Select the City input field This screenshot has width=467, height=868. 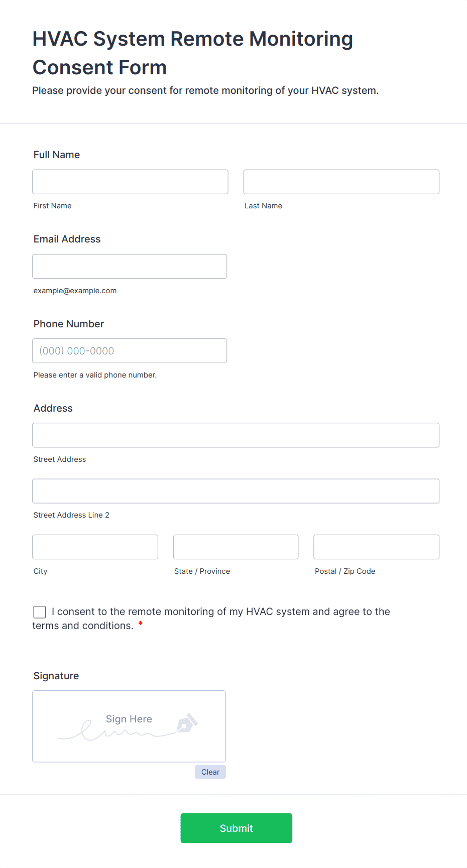pyautogui.click(x=95, y=547)
